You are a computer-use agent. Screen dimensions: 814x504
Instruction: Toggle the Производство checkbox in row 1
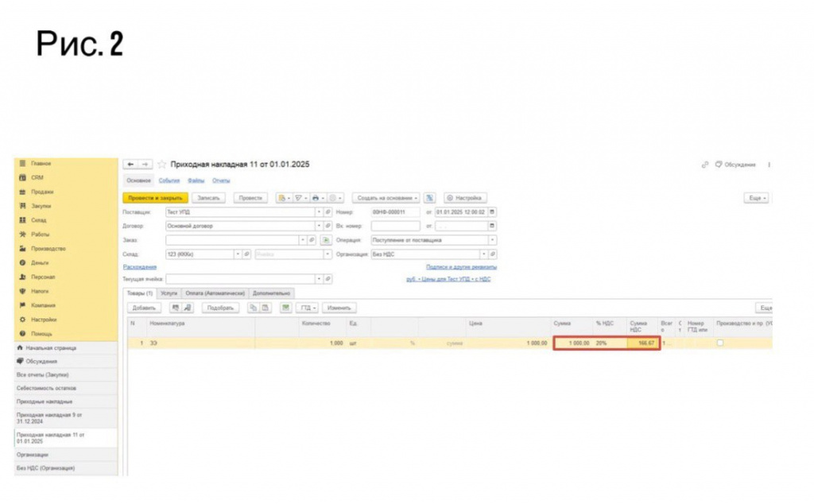[720, 343]
